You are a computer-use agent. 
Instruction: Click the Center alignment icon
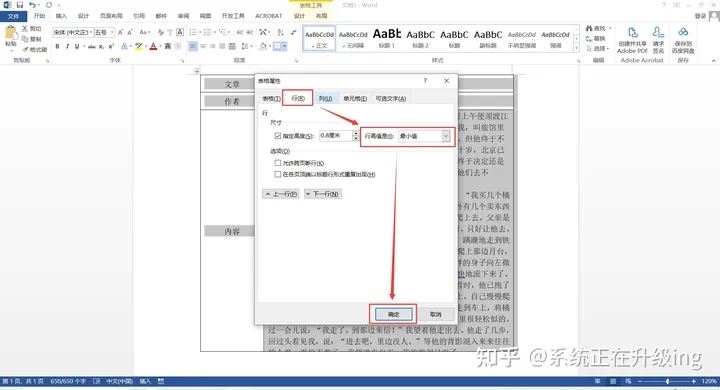point(203,46)
